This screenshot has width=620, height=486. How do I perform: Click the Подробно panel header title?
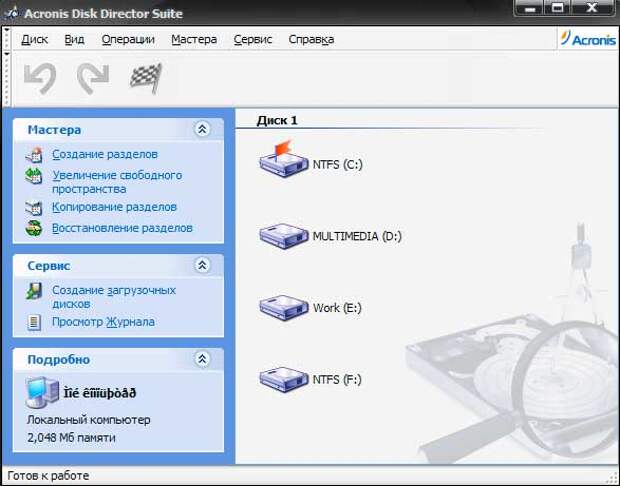59,359
